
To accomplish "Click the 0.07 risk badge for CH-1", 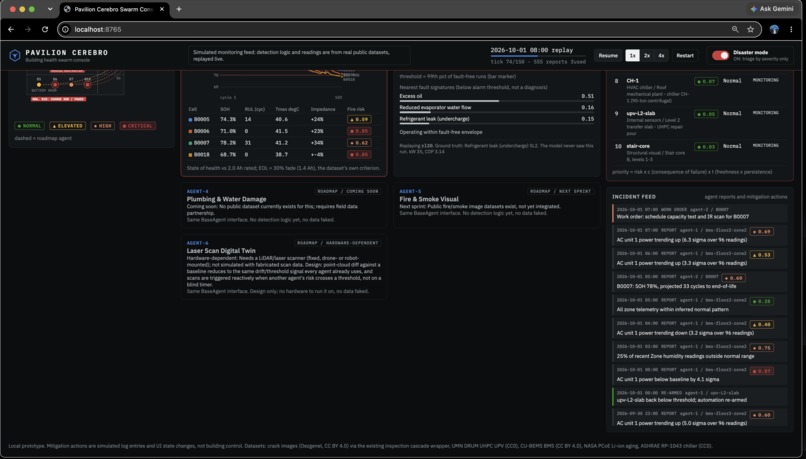I will click(706, 81).
